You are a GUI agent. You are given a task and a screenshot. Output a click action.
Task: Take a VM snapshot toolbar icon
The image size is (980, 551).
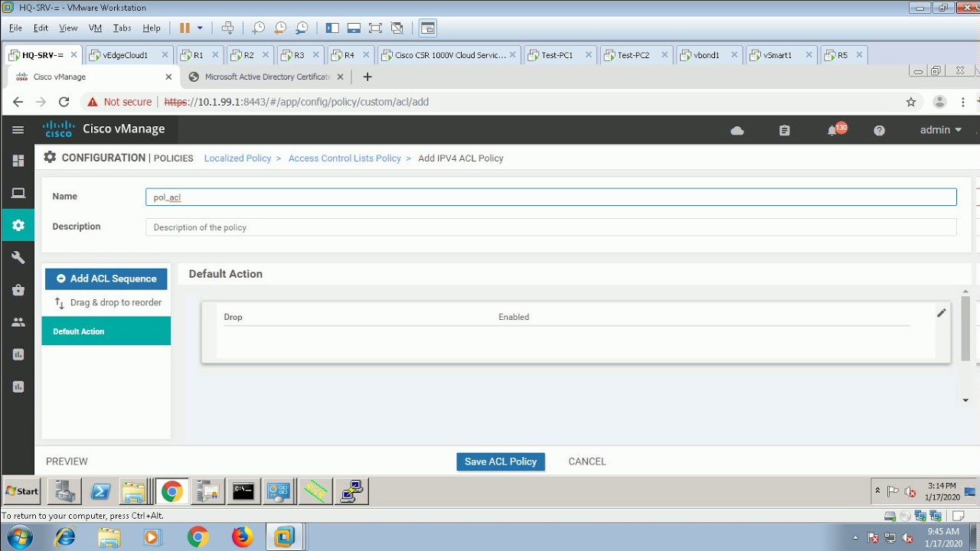[259, 28]
